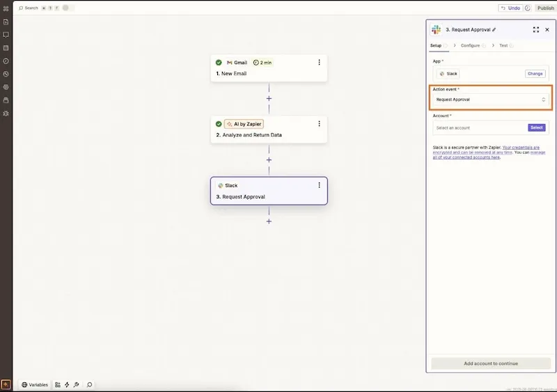
Task: Click the Undo button
Action: (x=510, y=8)
